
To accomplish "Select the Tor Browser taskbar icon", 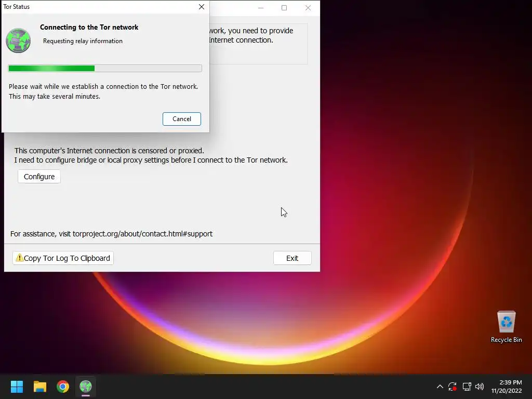I will (x=86, y=387).
